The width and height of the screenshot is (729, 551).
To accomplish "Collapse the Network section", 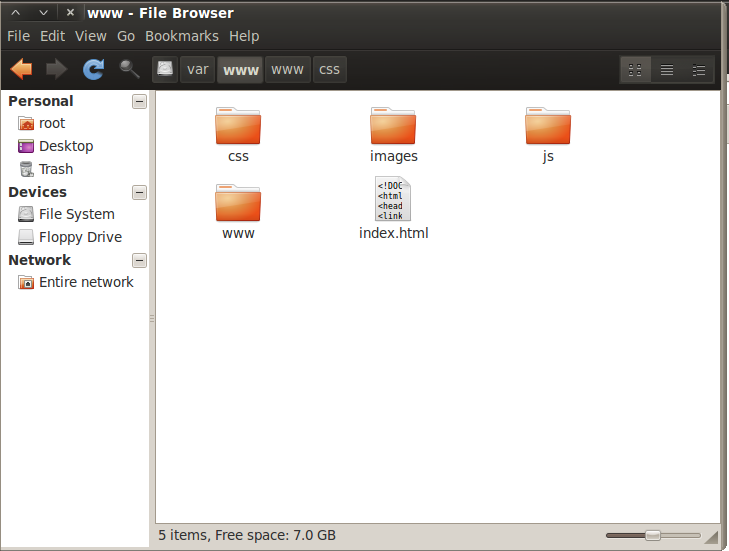I will [139, 260].
